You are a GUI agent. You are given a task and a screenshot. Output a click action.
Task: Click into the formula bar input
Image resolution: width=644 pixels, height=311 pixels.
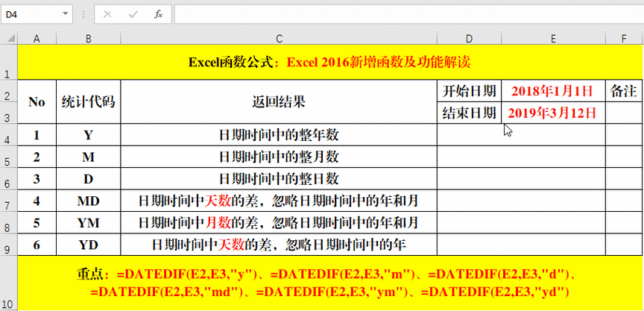click(408, 14)
